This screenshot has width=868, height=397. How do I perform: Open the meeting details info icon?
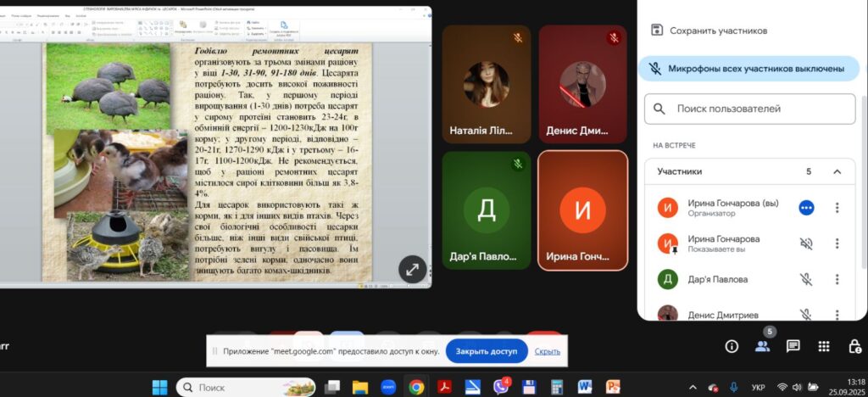point(732,346)
